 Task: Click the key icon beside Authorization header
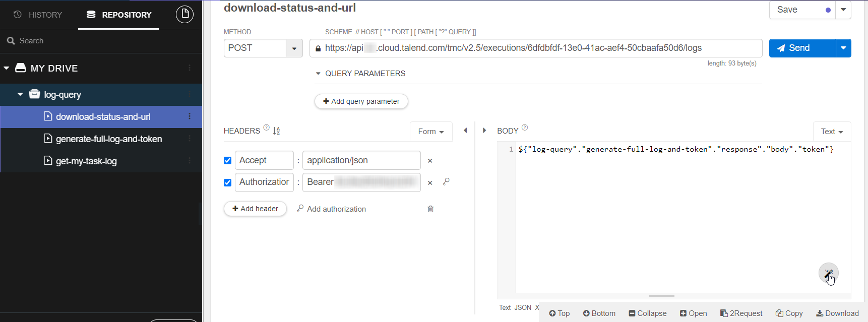coord(446,181)
